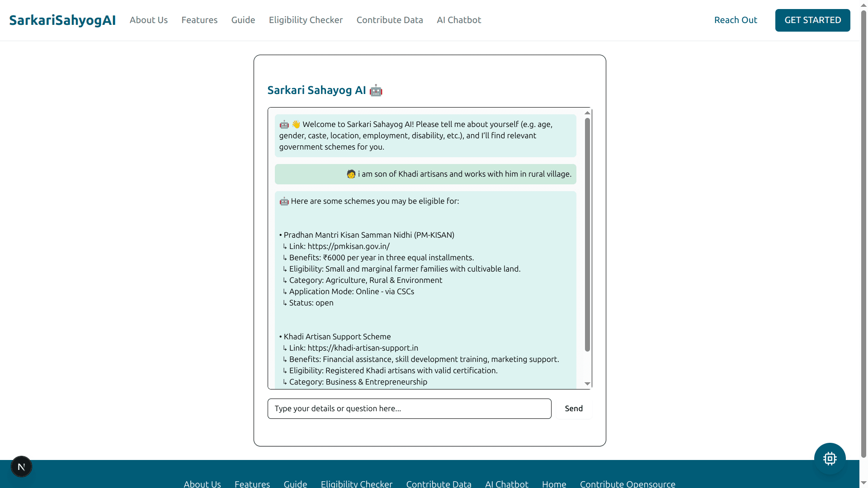868x488 pixels.
Task: Click the Home link in the footer
Action: point(554,483)
